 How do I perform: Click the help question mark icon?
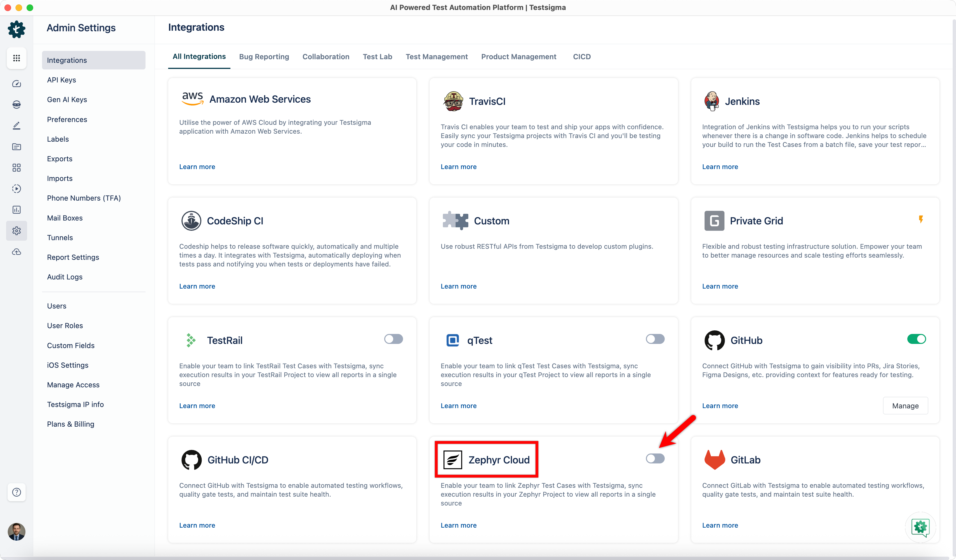tap(16, 492)
